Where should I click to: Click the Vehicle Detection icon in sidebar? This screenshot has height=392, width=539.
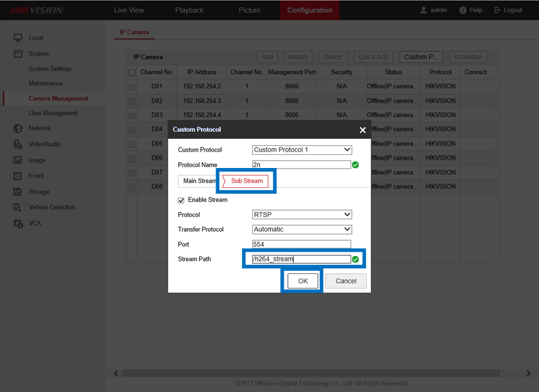pyautogui.click(x=17, y=207)
